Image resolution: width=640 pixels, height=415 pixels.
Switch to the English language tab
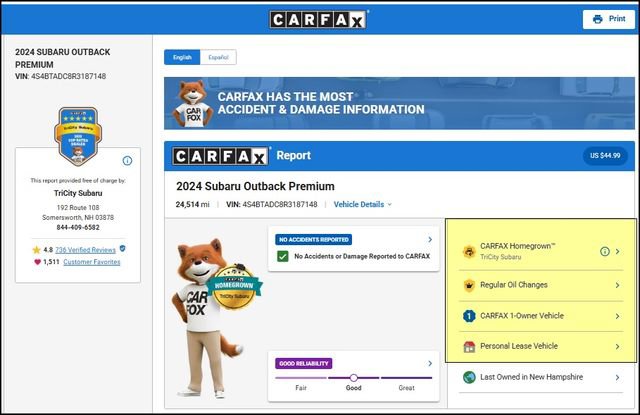(182, 57)
